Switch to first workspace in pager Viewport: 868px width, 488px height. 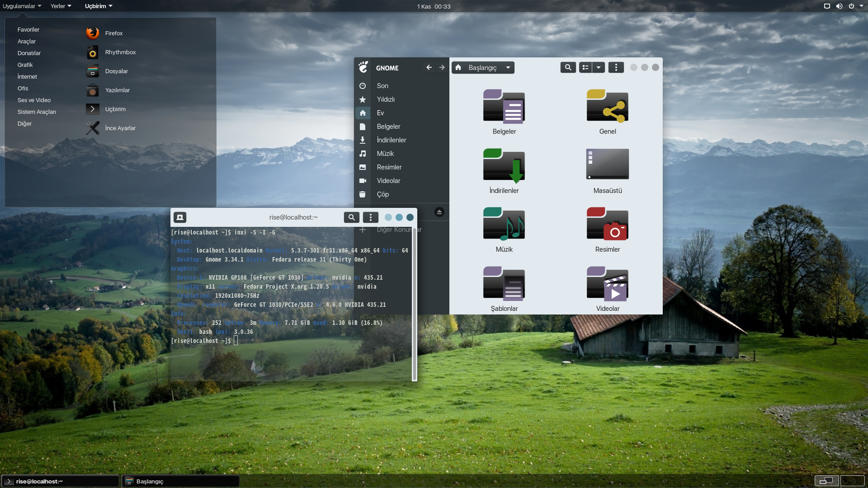(x=827, y=481)
